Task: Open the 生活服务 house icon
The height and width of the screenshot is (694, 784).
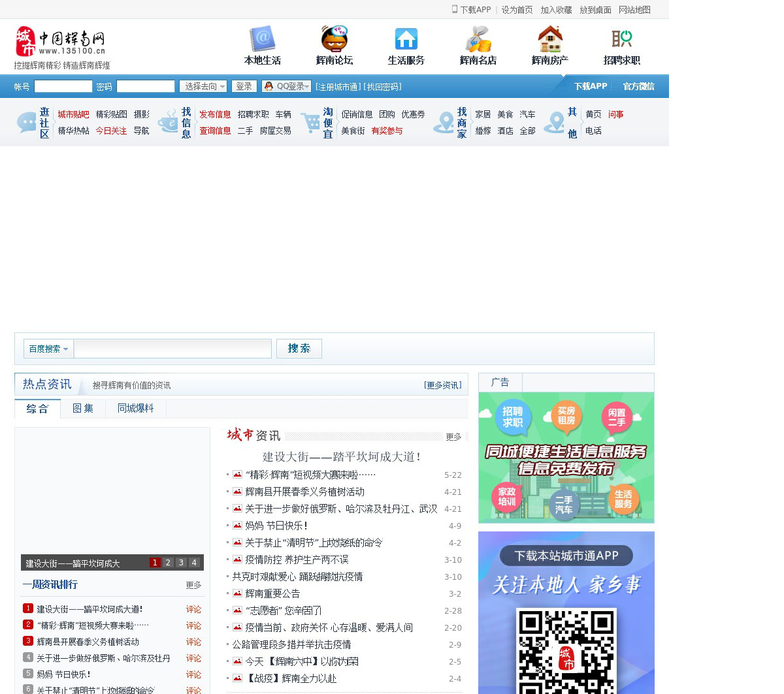Action: (406, 39)
